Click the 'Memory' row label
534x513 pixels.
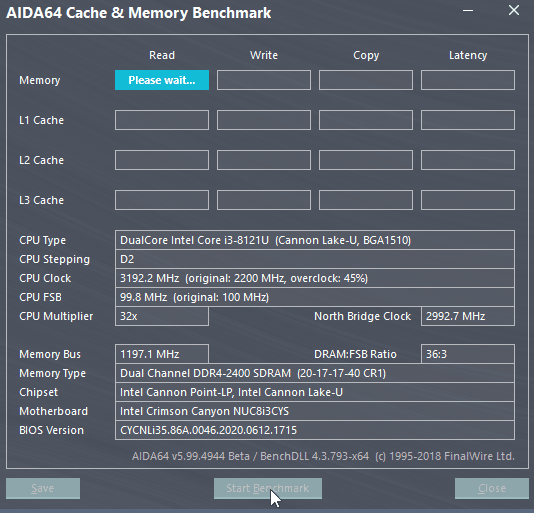coord(40,80)
